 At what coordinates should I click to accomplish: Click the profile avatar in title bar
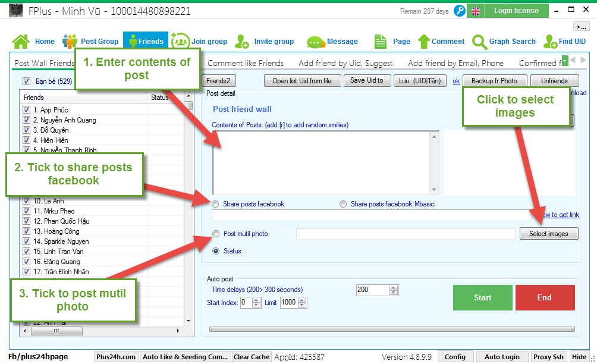[x=15, y=11]
